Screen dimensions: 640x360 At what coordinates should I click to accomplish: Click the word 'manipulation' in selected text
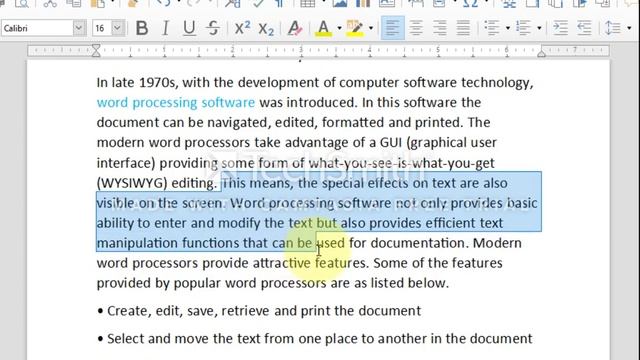[137, 243]
